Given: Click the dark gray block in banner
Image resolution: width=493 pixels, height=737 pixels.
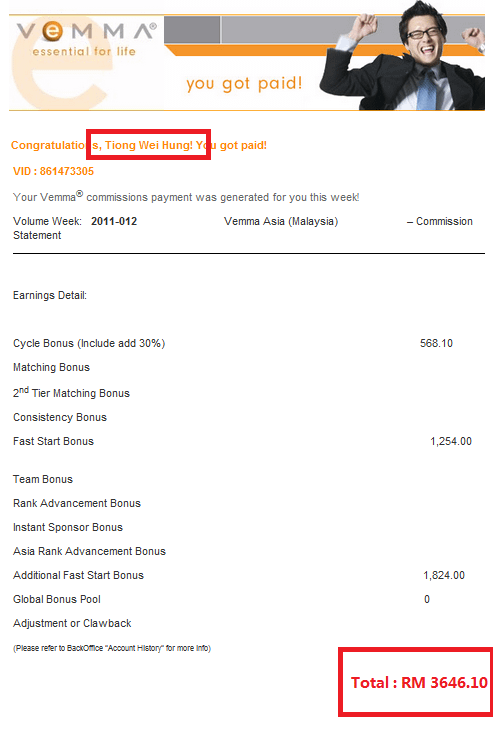Looking at the screenshot, I should 192,29.
